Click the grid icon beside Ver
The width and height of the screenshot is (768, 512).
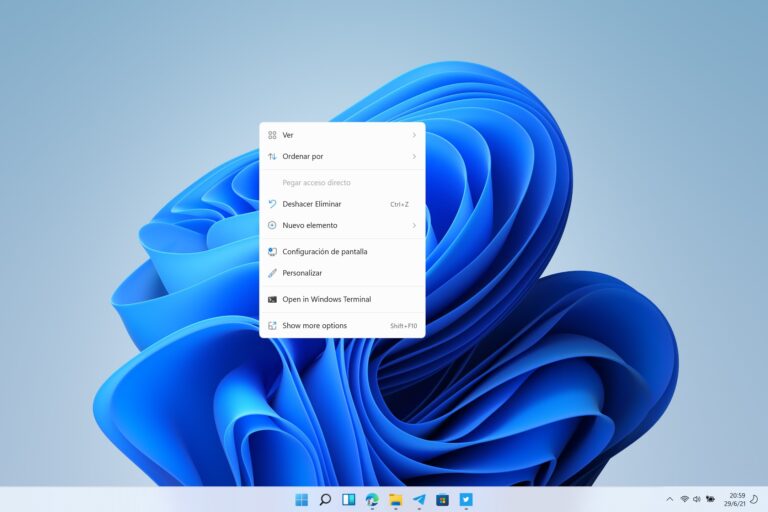click(x=272, y=135)
